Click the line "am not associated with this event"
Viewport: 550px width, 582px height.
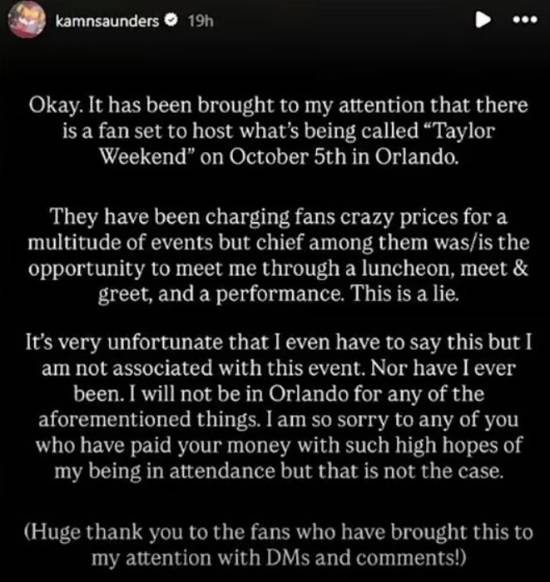[x=278, y=368]
